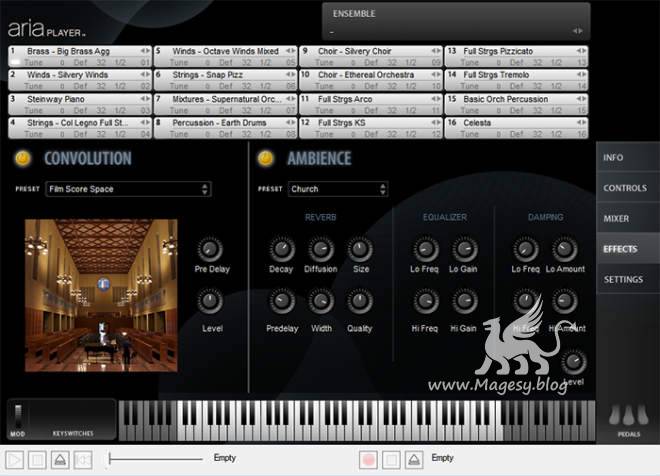
Task: Select slot 11 Full Strgs Arco
Action: (370, 104)
